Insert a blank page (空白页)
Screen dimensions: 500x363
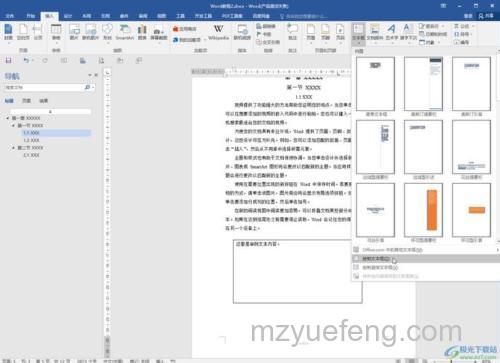click(x=23, y=32)
